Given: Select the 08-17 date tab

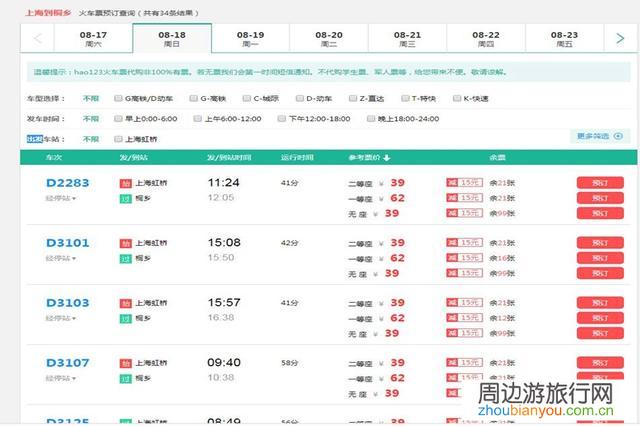Looking at the screenshot, I should coord(93,39).
